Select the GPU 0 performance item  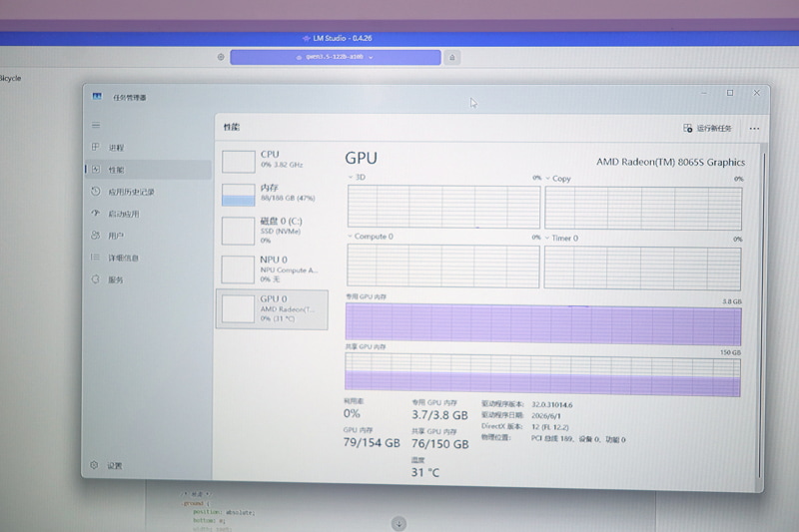point(273,309)
